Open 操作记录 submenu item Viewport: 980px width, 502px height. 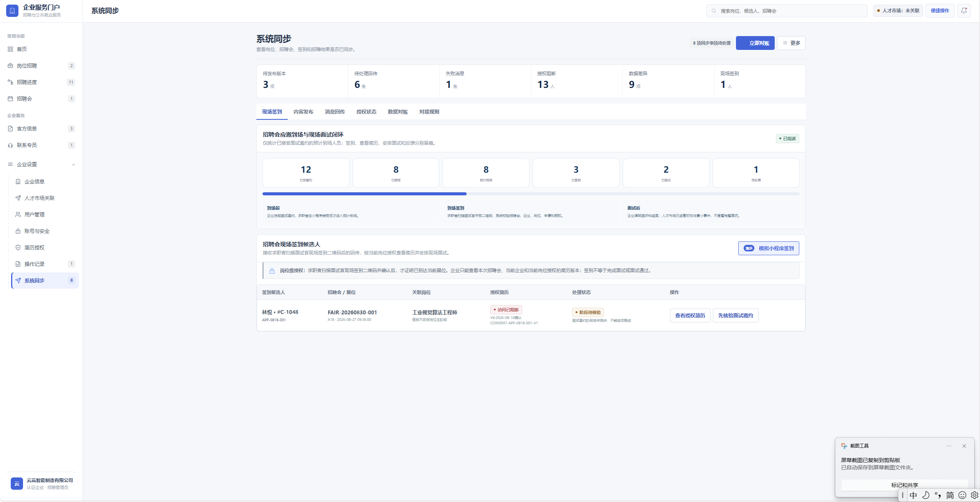coord(45,264)
